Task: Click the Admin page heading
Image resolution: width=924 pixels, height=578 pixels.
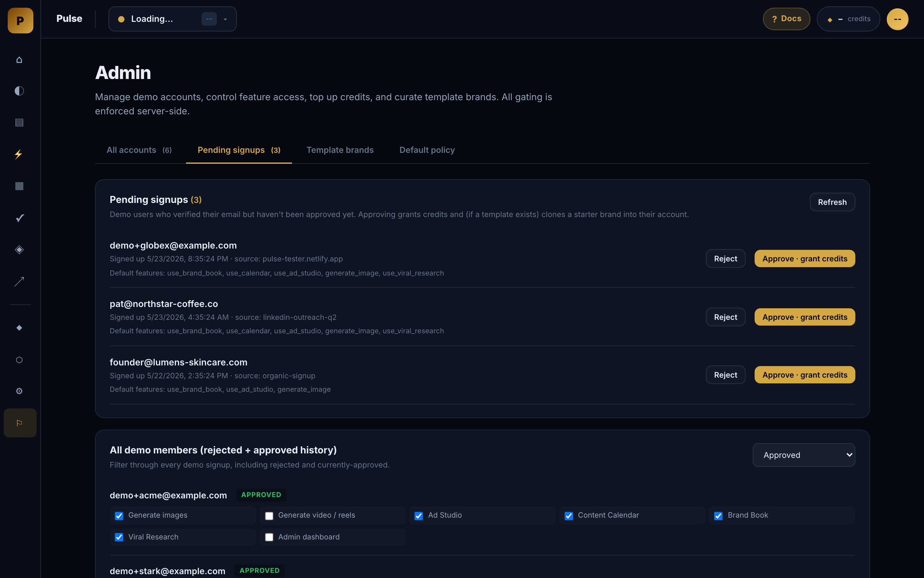Action: [123, 73]
